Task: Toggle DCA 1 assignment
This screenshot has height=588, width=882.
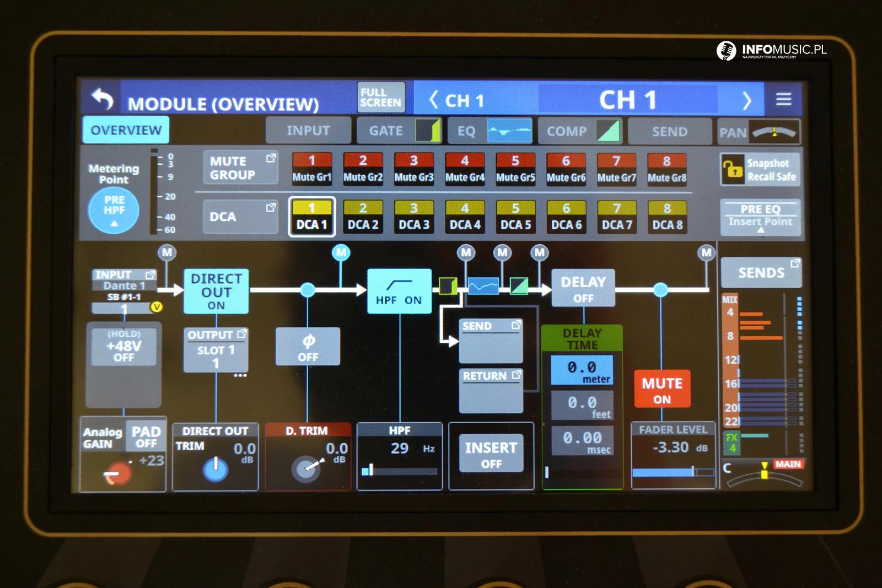Action: point(312,217)
